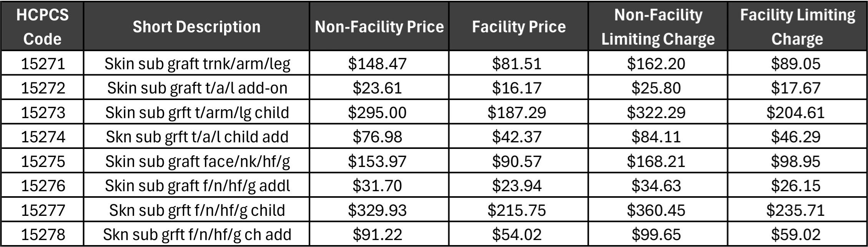Click the $16.17 facility price cell

pyautogui.click(x=517, y=88)
